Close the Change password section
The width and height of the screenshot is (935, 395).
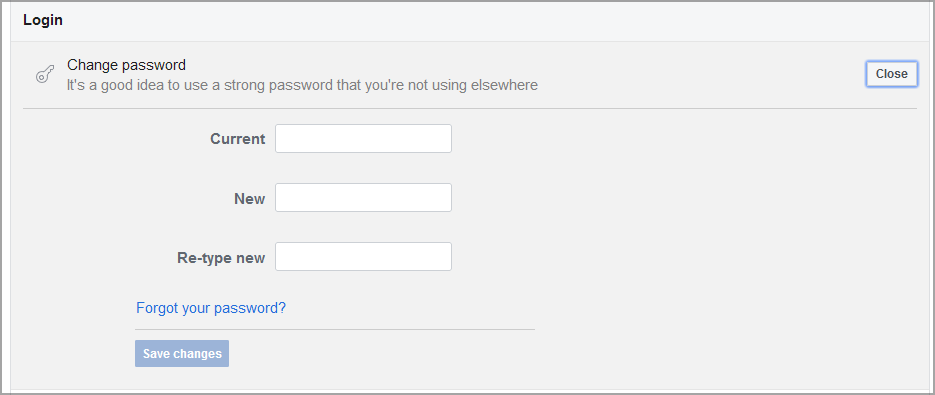pyautogui.click(x=891, y=74)
